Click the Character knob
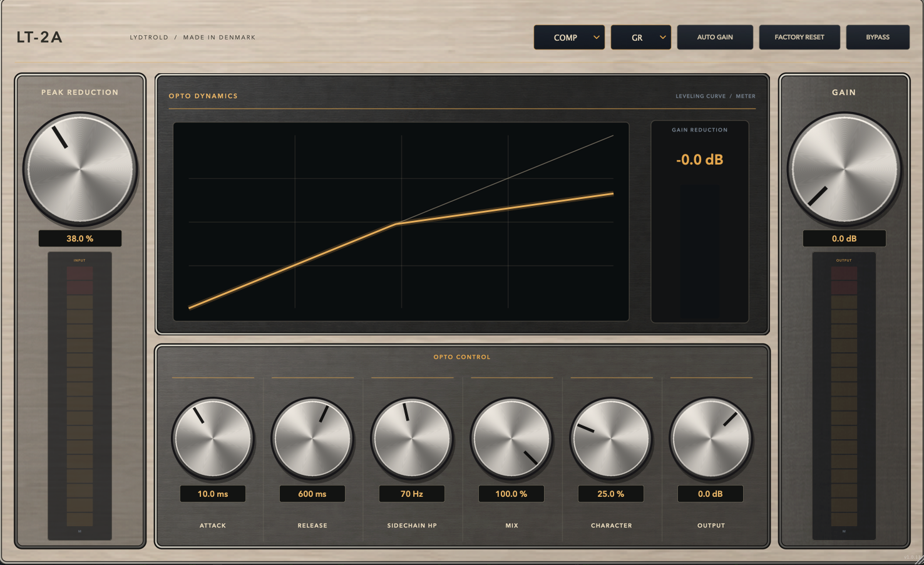 [x=611, y=439]
